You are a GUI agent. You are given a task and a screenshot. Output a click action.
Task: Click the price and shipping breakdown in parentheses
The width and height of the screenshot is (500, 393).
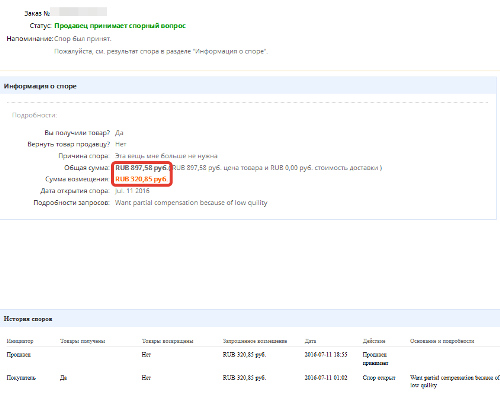coord(276,167)
